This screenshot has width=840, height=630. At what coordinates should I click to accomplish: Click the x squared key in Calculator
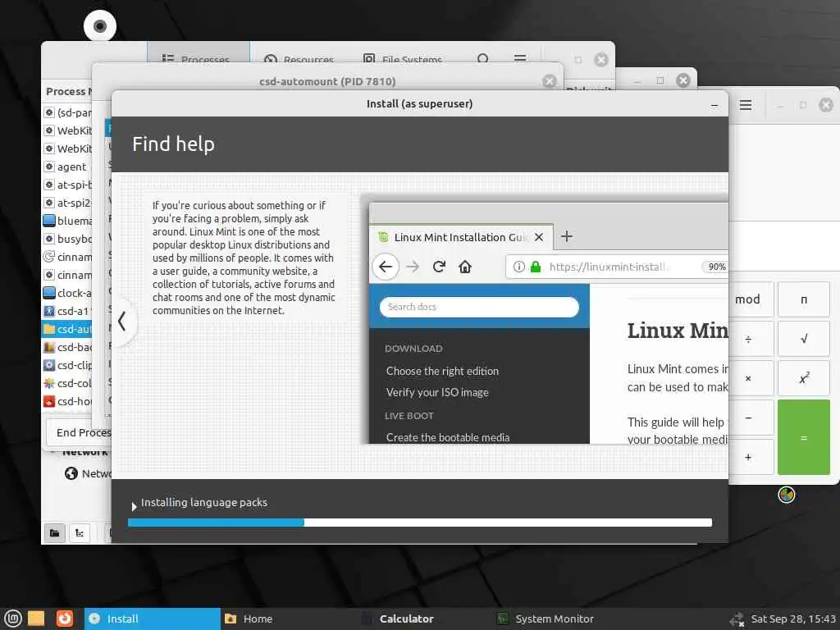[x=804, y=378]
